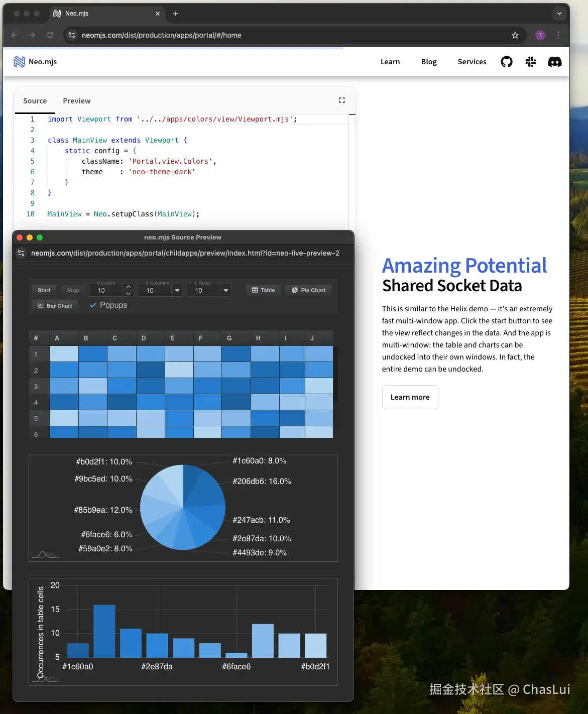588x714 pixels.
Task: Go forward in browser history
Action: (x=32, y=35)
